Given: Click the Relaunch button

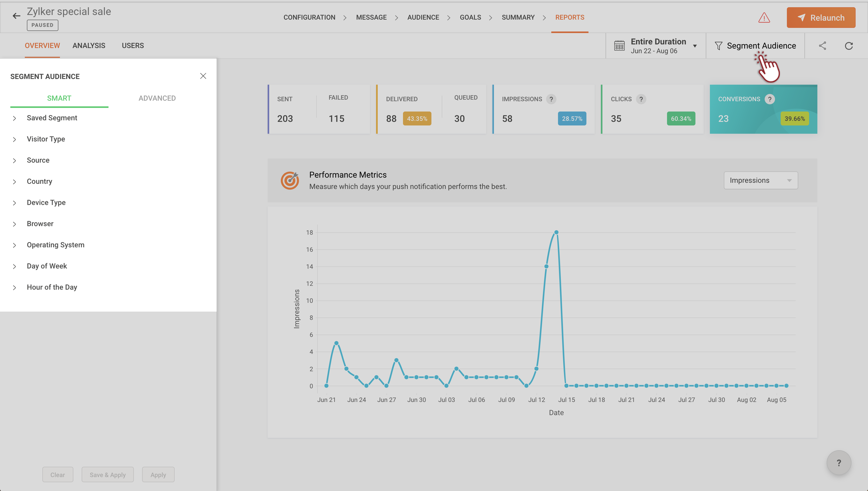Looking at the screenshot, I should (821, 18).
